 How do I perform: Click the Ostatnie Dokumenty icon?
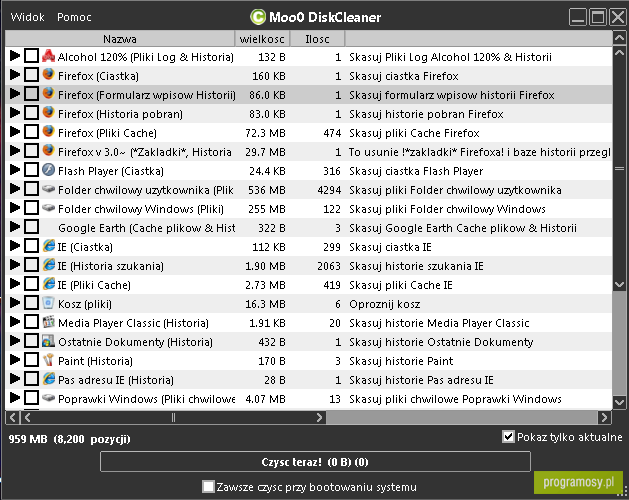(x=49, y=341)
